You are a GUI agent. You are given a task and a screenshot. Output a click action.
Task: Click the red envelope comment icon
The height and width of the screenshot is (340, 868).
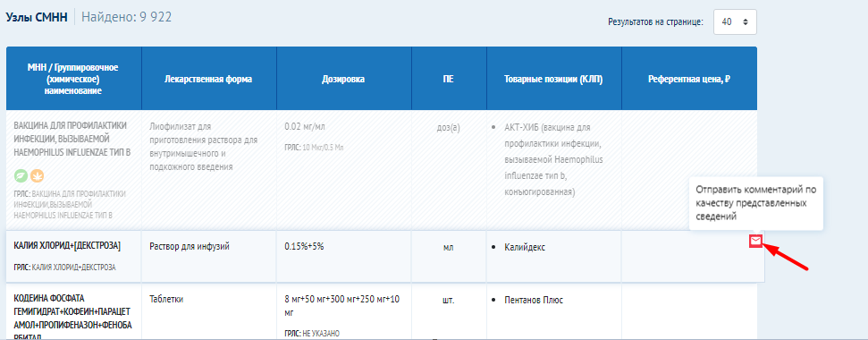[755, 241]
